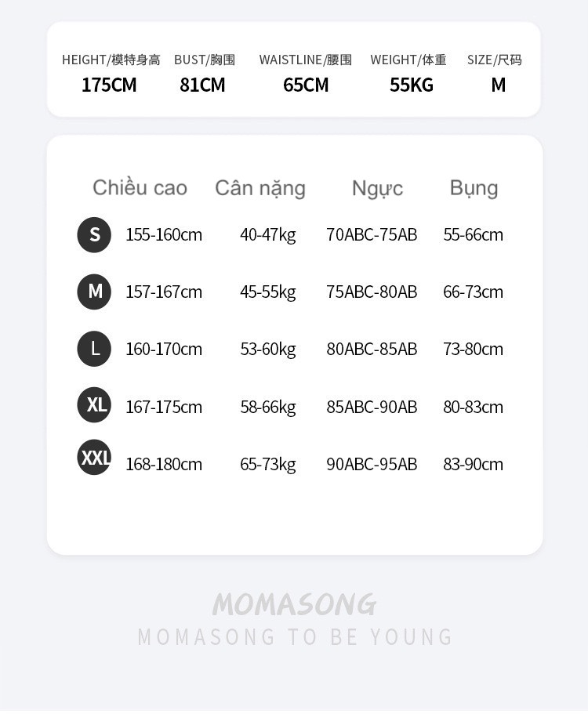Tap the L size circle badge
Viewport: 588px width, 721px height.
click(94, 349)
